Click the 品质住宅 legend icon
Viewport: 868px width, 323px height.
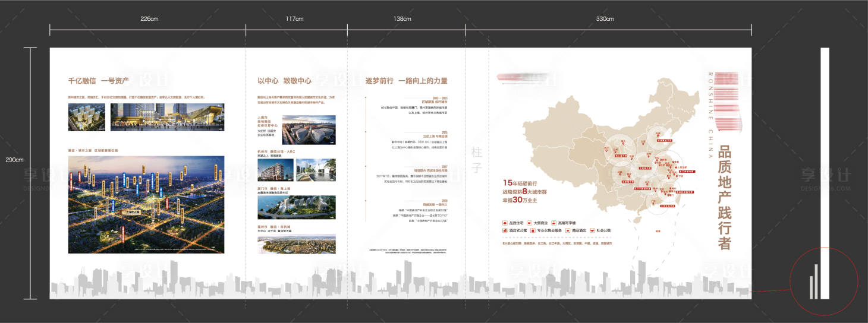pyautogui.click(x=505, y=223)
